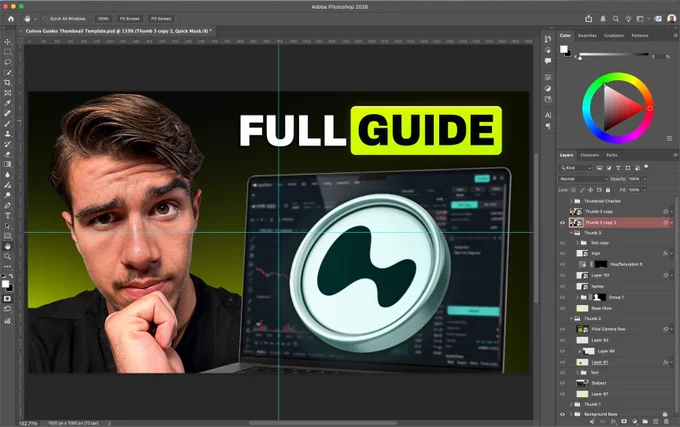Click the Delete layer trash icon
680x427 pixels.
[x=666, y=421]
